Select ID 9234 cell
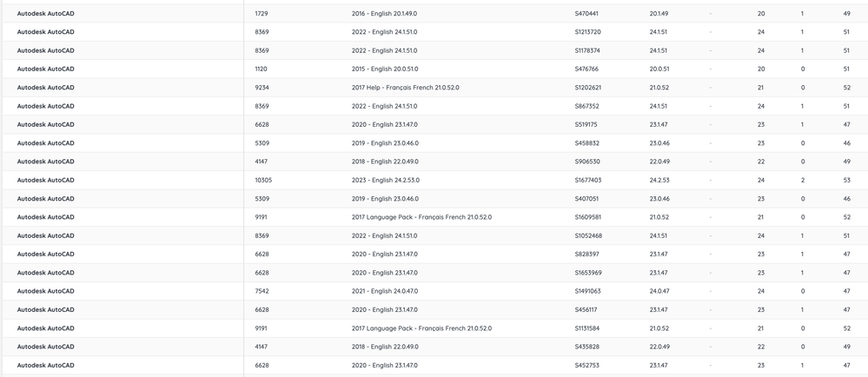Viewport: 868px width, 377px height. (262, 88)
